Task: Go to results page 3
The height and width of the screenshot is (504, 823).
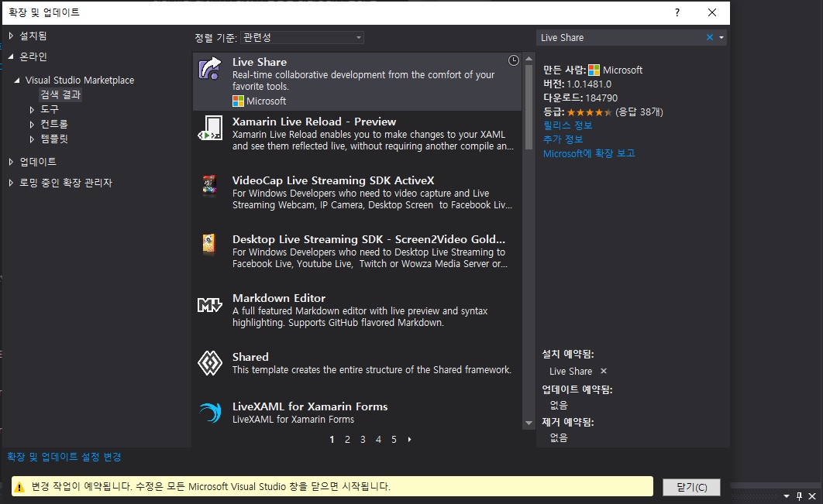Action: click(363, 440)
